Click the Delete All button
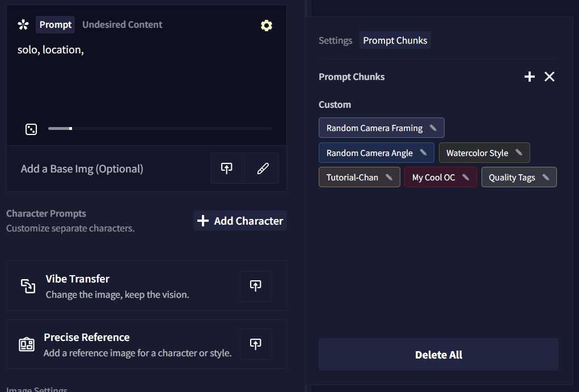 (438, 355)
